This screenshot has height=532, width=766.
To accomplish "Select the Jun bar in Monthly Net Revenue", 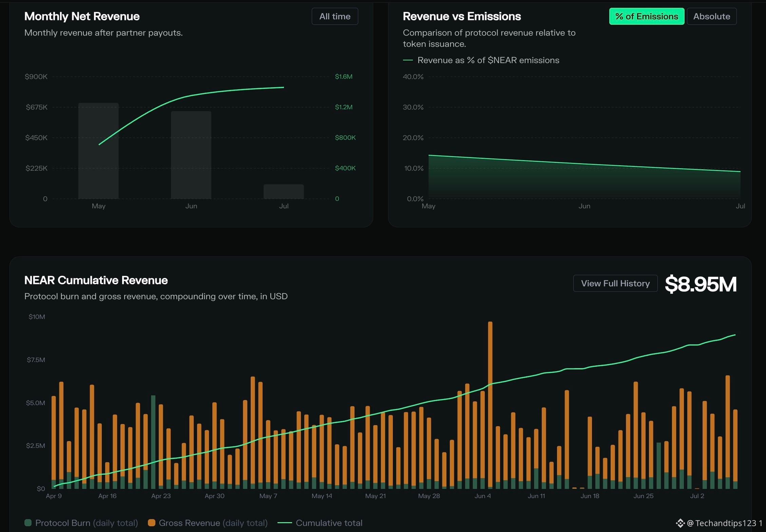I will pyautogui.click(x=191, y=155).
